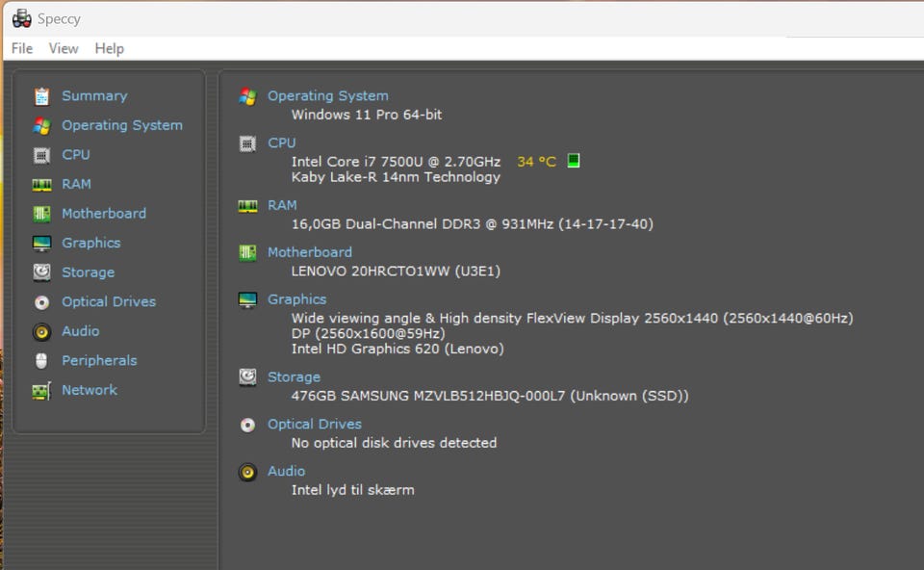Screen dimensions: 924x570
Task: Open the Help menu
Action: point(109,48)
